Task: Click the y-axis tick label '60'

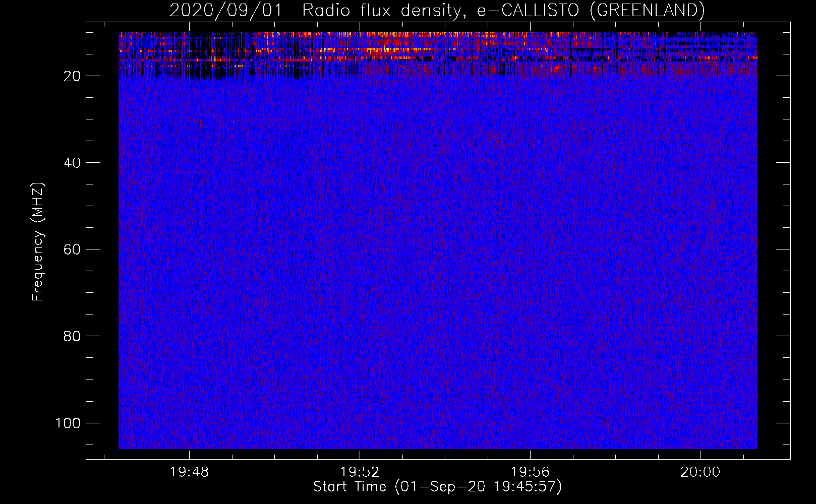Action: coord(72,249)
